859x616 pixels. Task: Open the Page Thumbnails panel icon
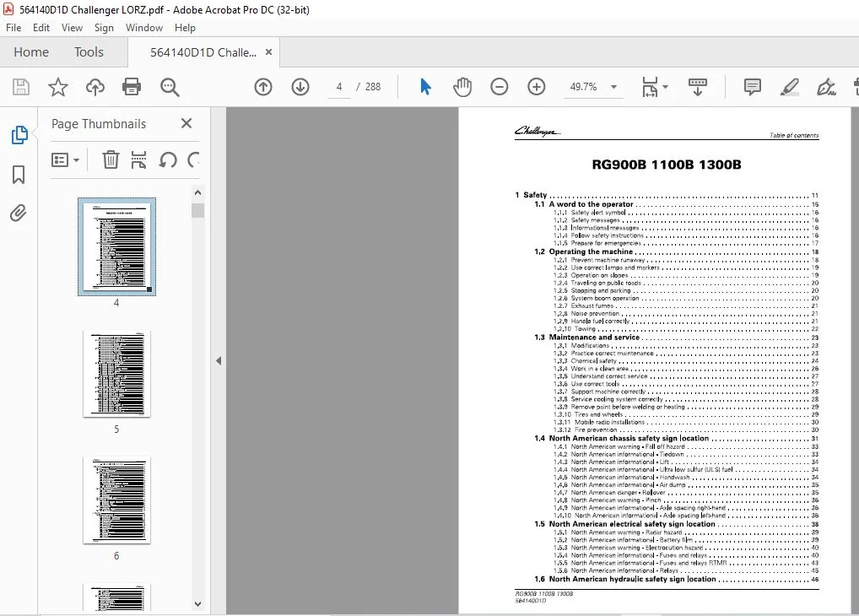(19, 135)
